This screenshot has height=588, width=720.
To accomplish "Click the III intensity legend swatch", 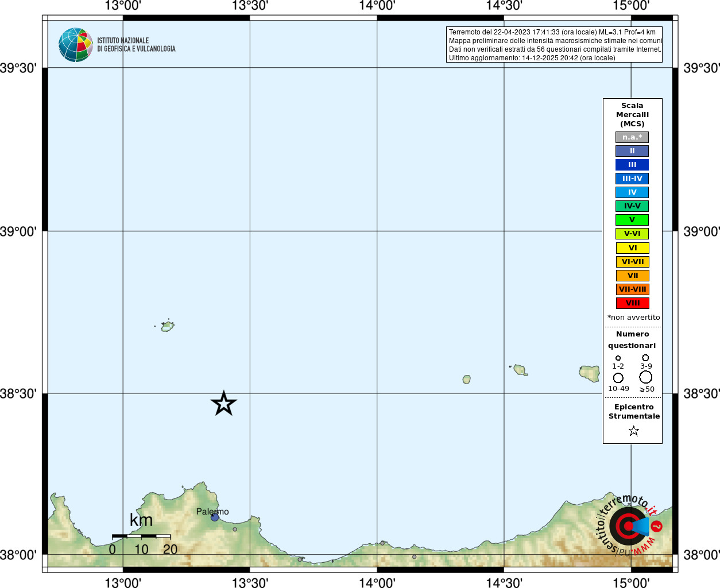I will [632, 165].
